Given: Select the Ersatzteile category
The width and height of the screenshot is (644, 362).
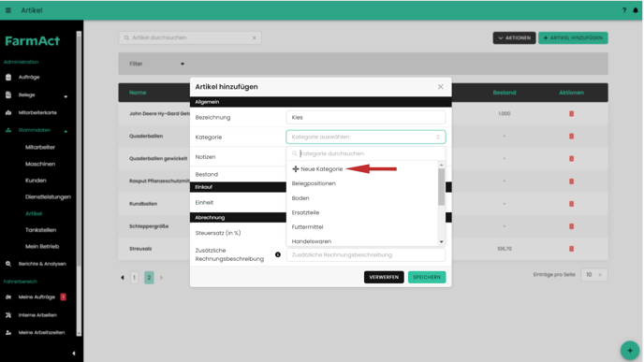Looking at the screenshot, I should 305,212.
